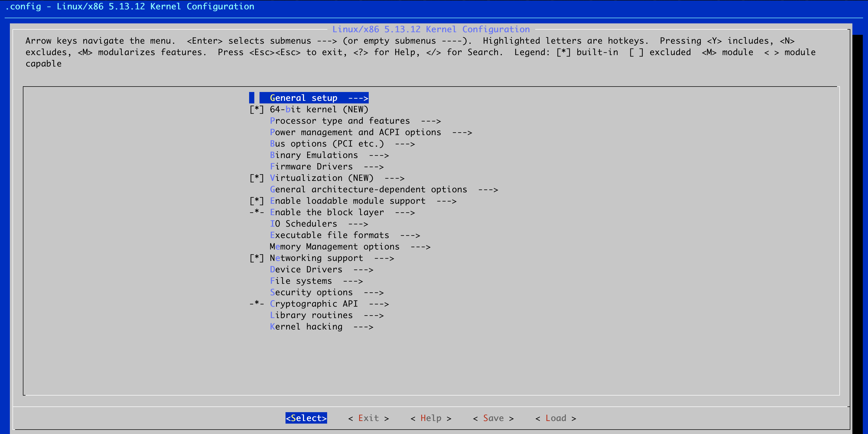Open Processor type and features submenu
This screenshot has height=434, width=868.
[340, 121]
